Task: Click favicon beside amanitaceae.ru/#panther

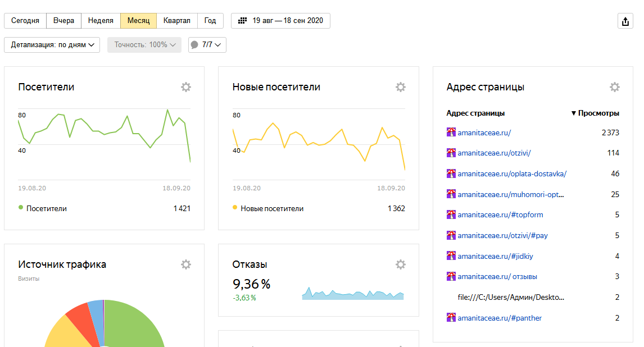Action: point(451,317)
